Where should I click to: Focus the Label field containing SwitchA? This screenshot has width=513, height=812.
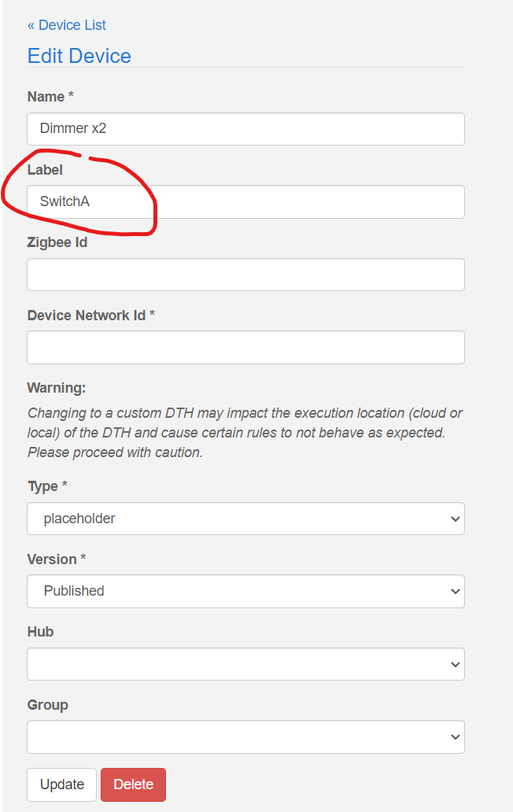(x=245, y=201)
